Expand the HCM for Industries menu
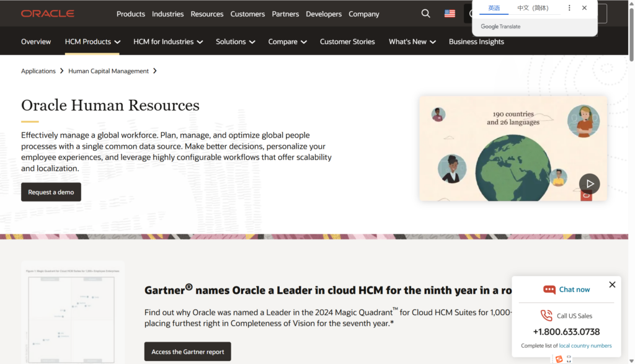The image size is (635, 364). pyautogui.click(x=168, y=42)
